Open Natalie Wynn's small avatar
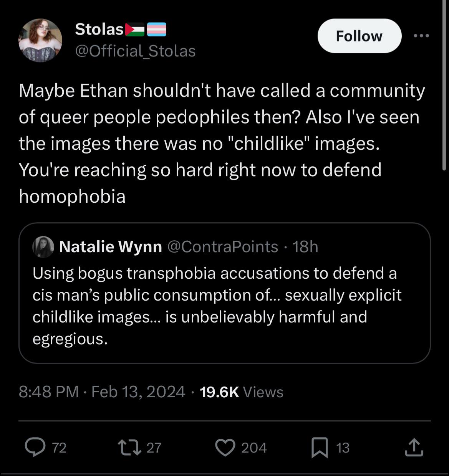Image resolution: width=449 pixels, height=476 pixels. point(43,247)
